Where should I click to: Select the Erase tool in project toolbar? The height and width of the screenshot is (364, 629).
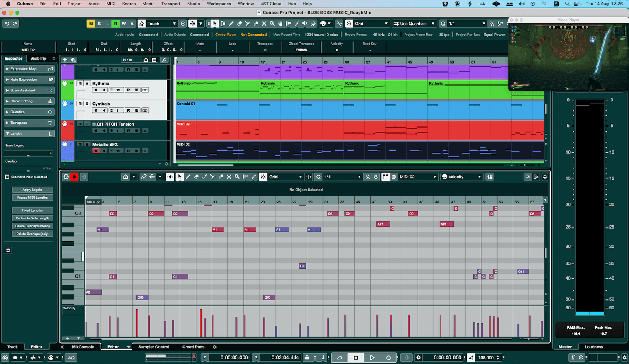click(239, 24)
